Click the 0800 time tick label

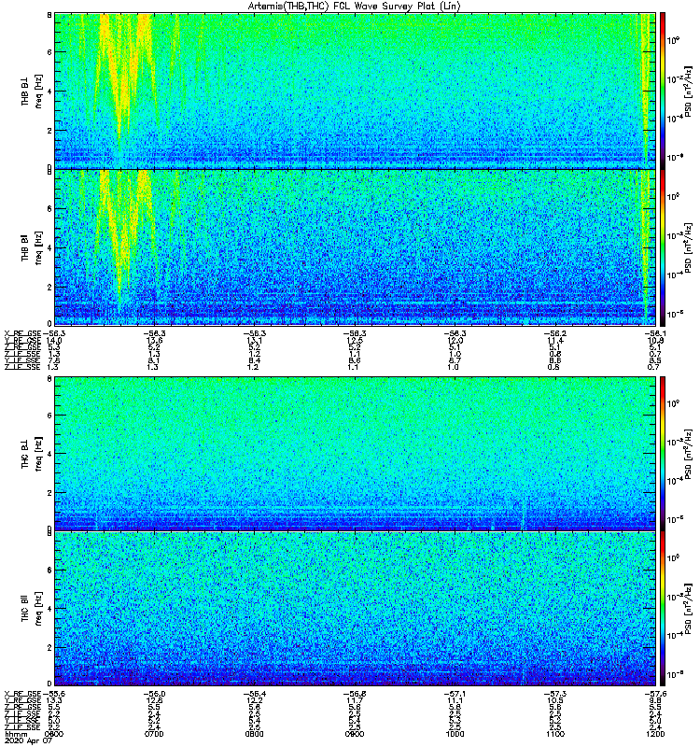pyautogui.click(x=254, y=734)
